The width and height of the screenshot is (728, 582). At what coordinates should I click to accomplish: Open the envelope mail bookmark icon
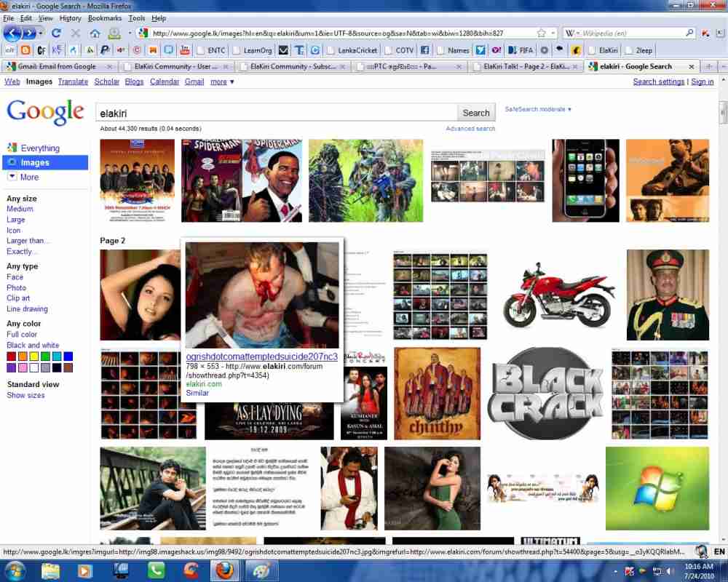pyautogui.click(x=283, y=50)
